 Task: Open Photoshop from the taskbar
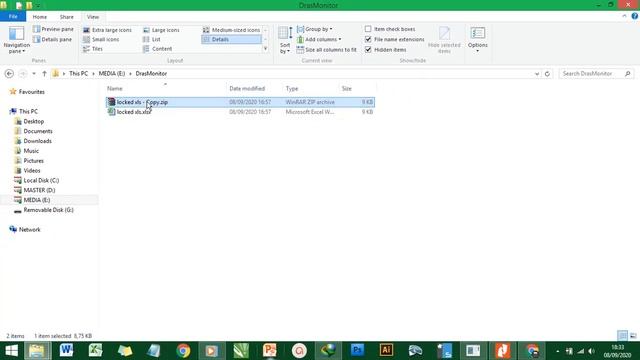click(357, 351)
